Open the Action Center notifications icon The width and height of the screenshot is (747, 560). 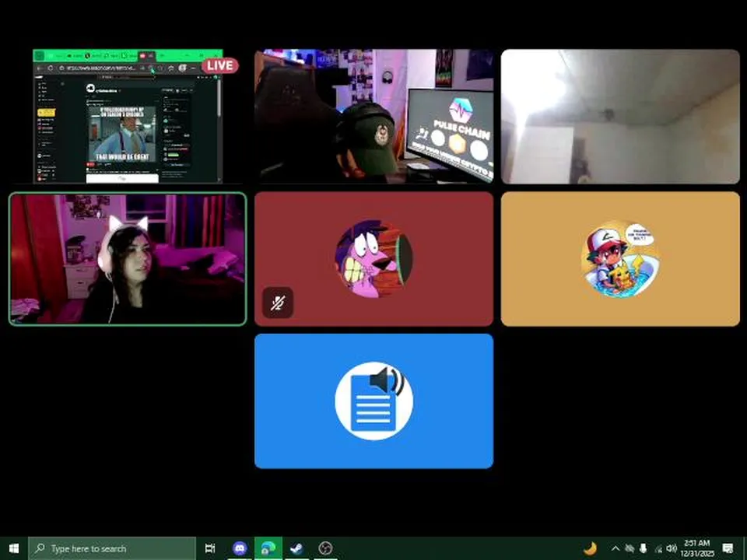[x=728, y=548]
